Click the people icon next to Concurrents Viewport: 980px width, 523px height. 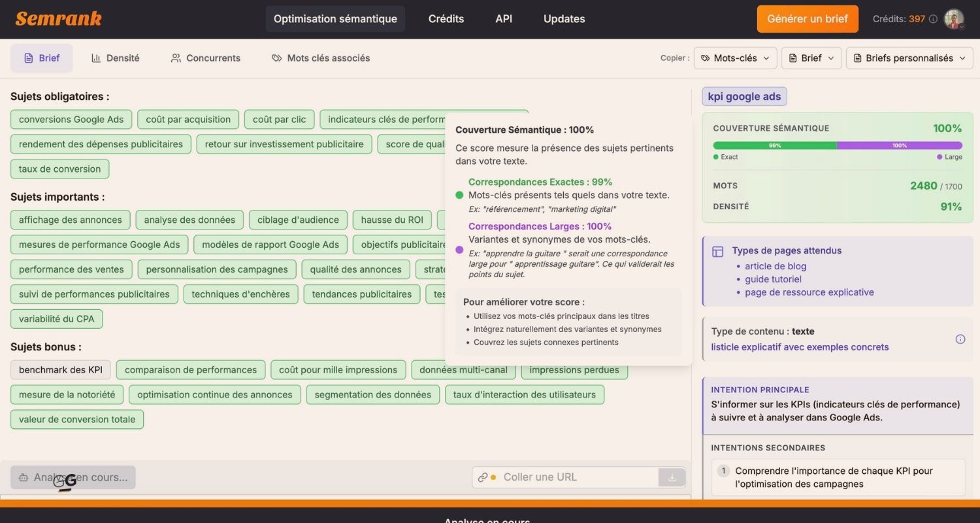tap(174, 58)
